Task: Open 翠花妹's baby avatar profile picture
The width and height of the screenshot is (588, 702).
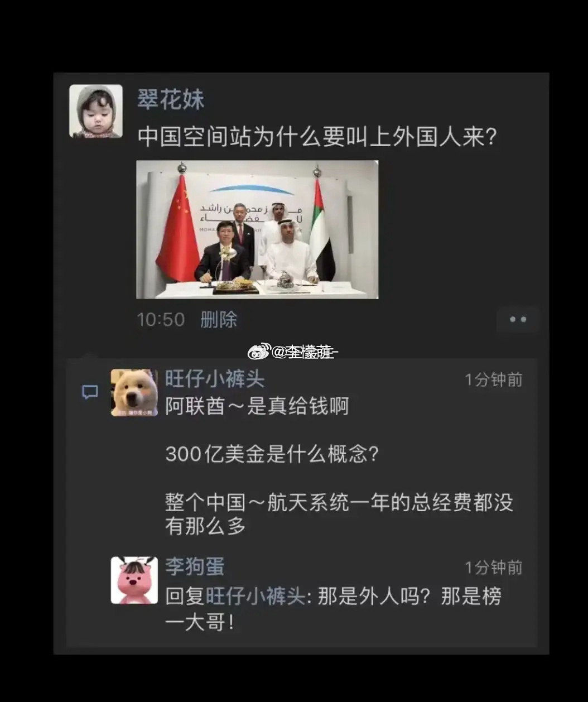Action: [x=96, y=111]
